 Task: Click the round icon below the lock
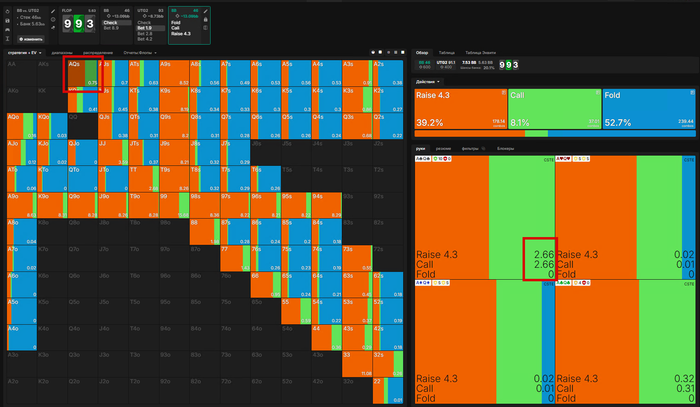[205, 28]
